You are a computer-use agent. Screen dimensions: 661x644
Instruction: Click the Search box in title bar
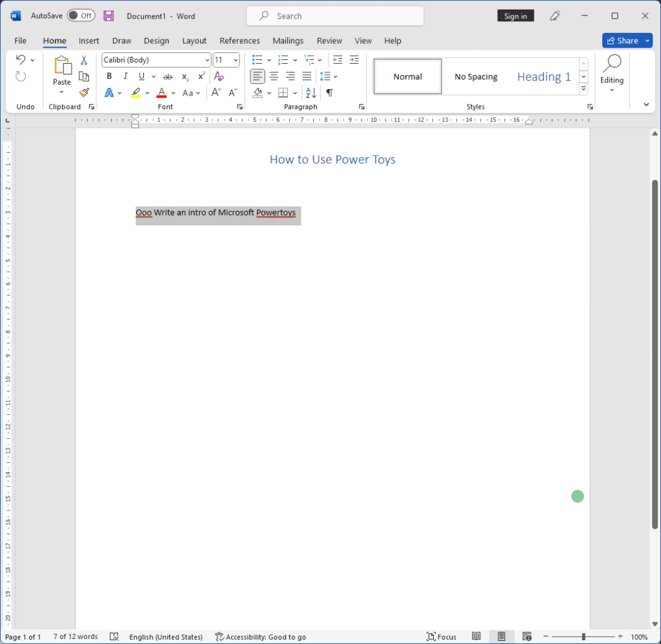[x=335, y=16]
